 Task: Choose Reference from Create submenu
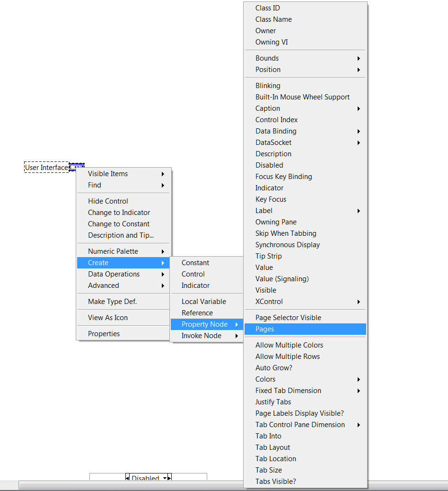[x=197, y=313]
